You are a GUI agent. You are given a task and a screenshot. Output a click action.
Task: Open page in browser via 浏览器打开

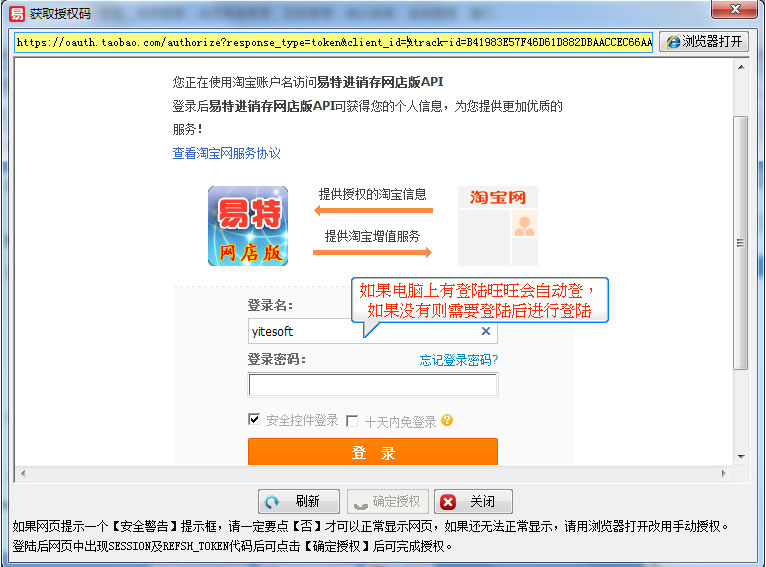click(705, 42)
